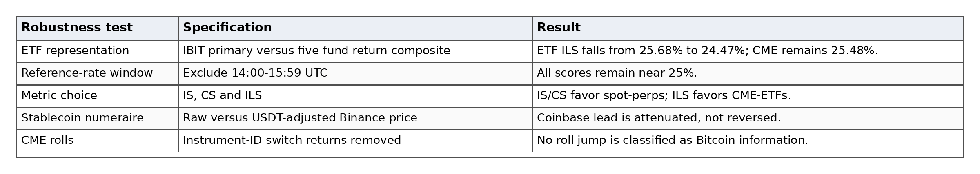Click the Robustness test column header
Screen dimensions: 980x174
pyautogui.click(x=97, y=28)
